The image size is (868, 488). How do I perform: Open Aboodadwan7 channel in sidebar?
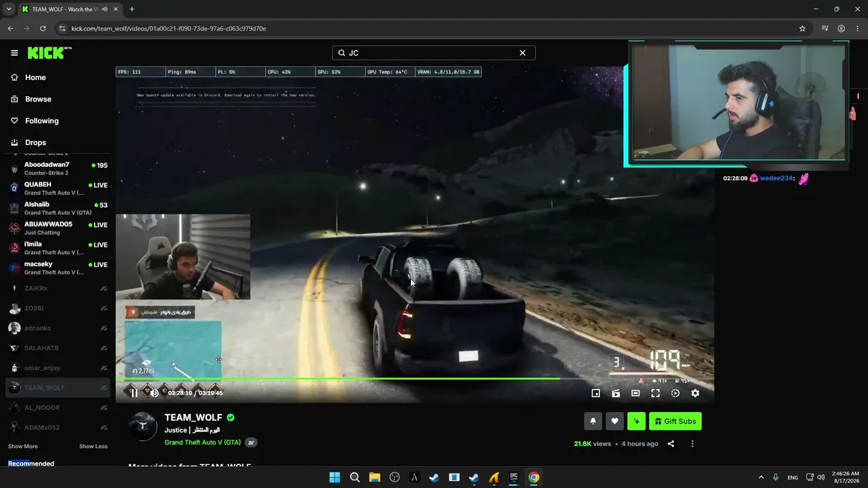pos(58,169)
